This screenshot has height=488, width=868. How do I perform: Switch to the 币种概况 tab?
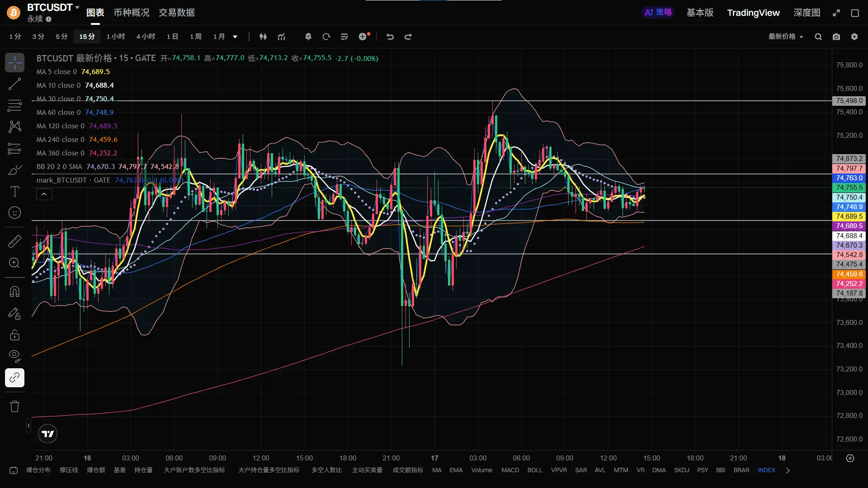click(x=131, y=13)
